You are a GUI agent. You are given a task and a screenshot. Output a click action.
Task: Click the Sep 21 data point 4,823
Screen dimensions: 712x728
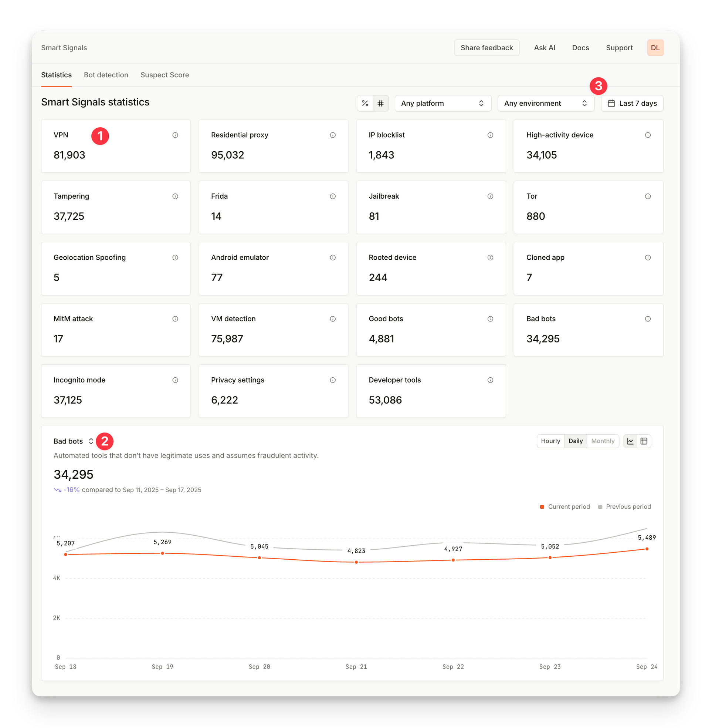pyautogui.click(x=356, y=562)
